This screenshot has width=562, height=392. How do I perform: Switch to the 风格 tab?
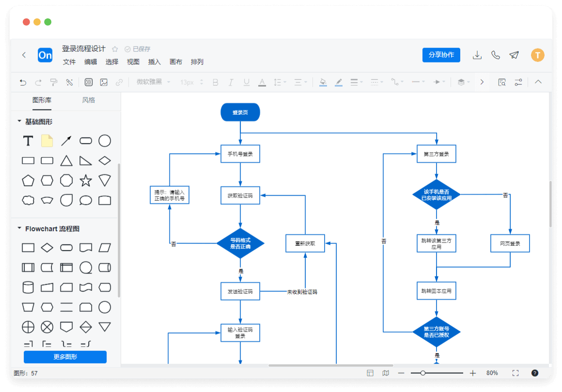tap(89, 100)
